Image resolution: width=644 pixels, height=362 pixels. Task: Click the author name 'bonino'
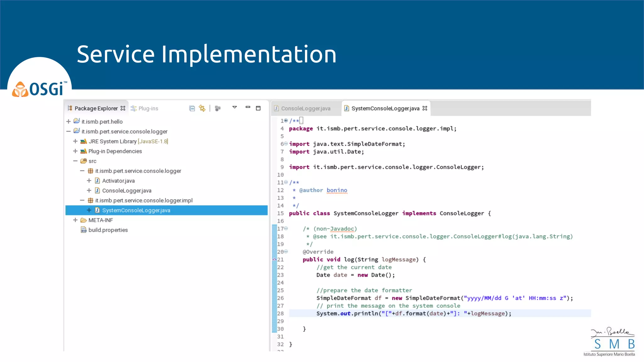pyautogui.click(x=337, y=190)
